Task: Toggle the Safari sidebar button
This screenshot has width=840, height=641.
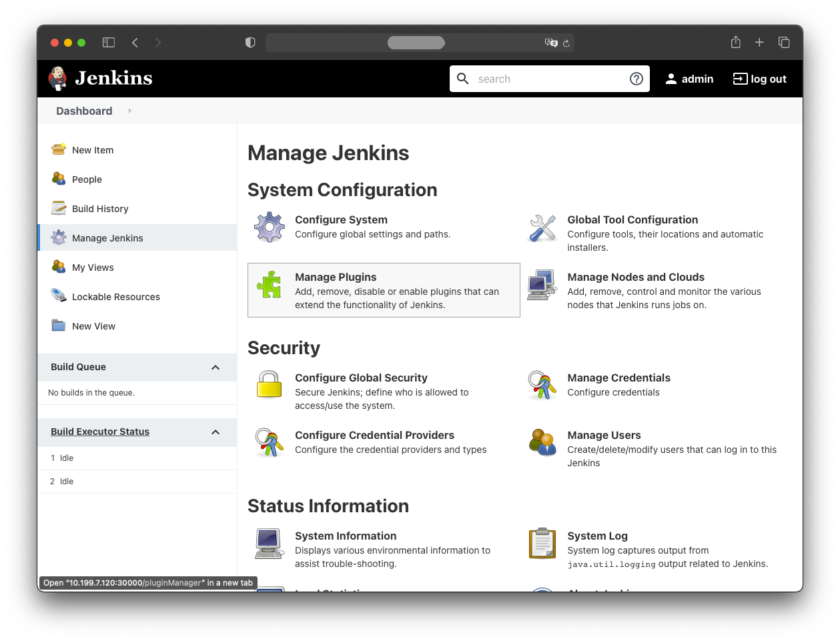Action: (x=109, y=43)
